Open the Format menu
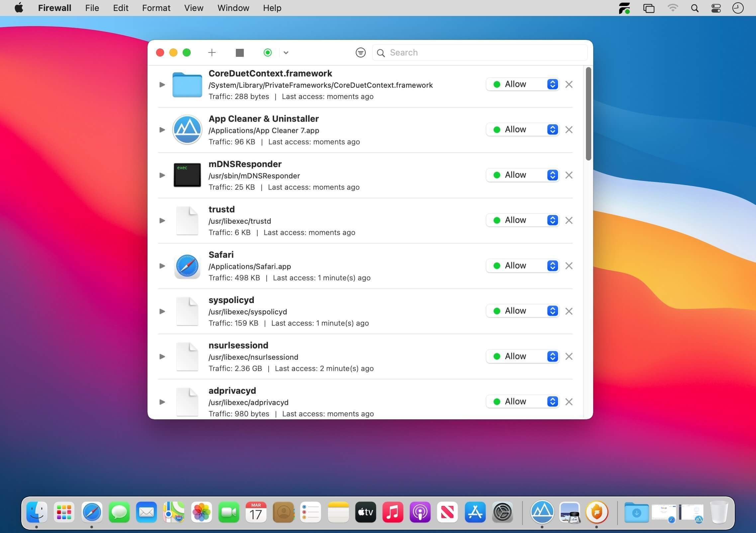The image size is (756, 533). [156, 8]
